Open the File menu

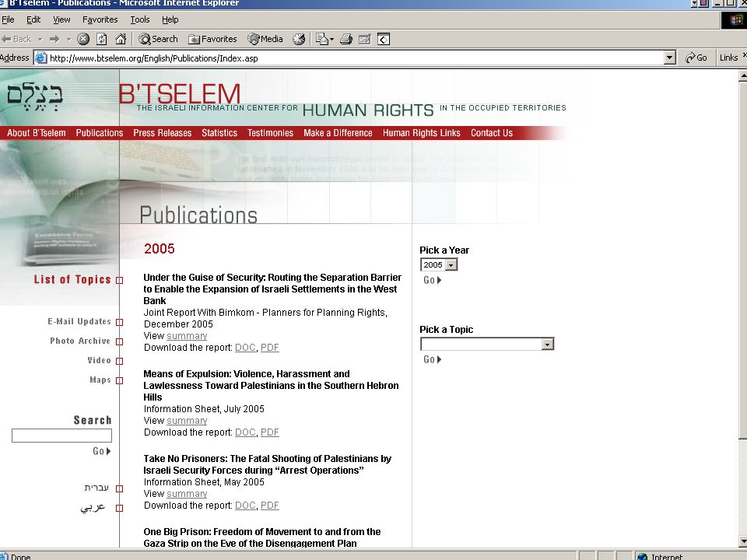8,19
